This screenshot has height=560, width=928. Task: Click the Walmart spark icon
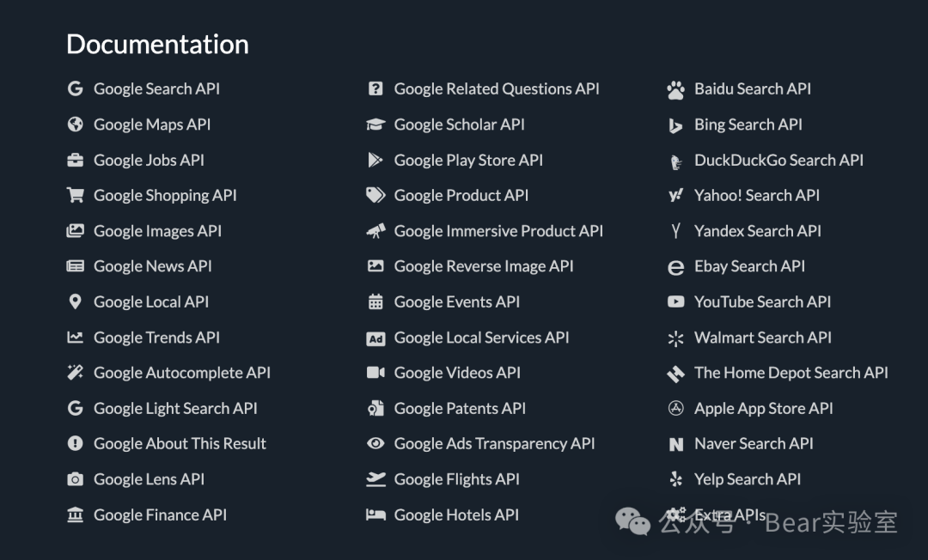[x=676, y=338]
